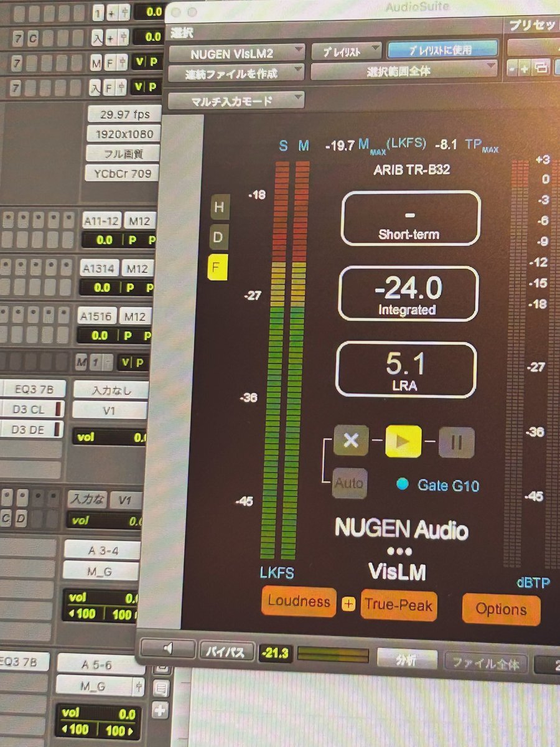Click the C send button
This screenshot has width=560, height=747.
(x=6, y=518)
